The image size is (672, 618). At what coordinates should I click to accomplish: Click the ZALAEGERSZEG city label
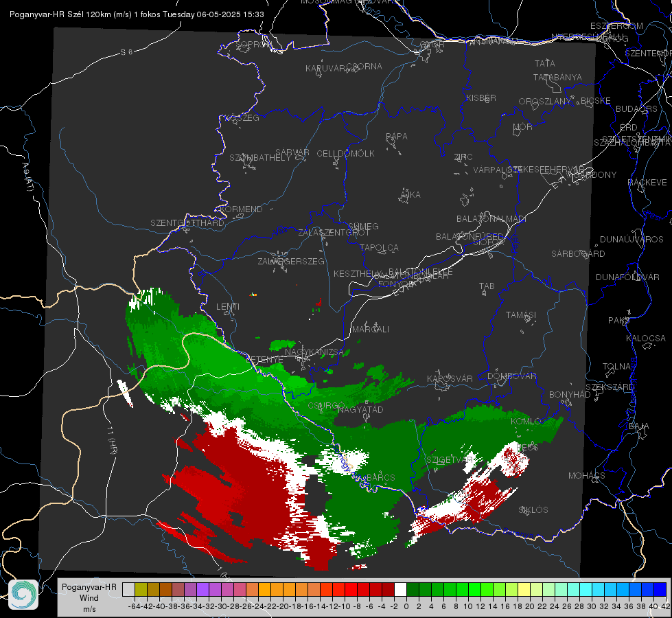tap(291, 261)
